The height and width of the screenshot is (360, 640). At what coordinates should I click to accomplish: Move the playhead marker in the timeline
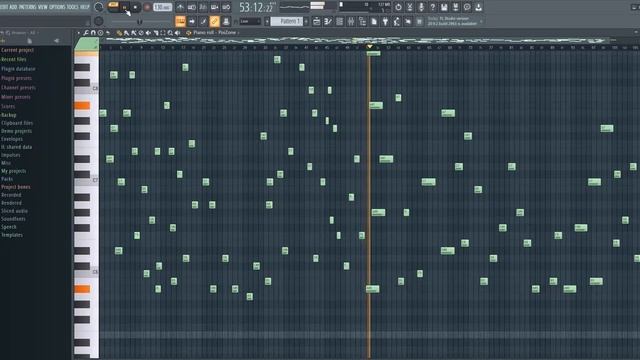tap(369, 47)
